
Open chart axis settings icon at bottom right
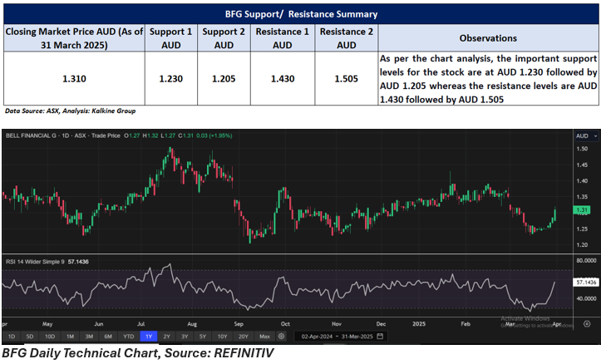pyautogui.click(x=587, y=324)
